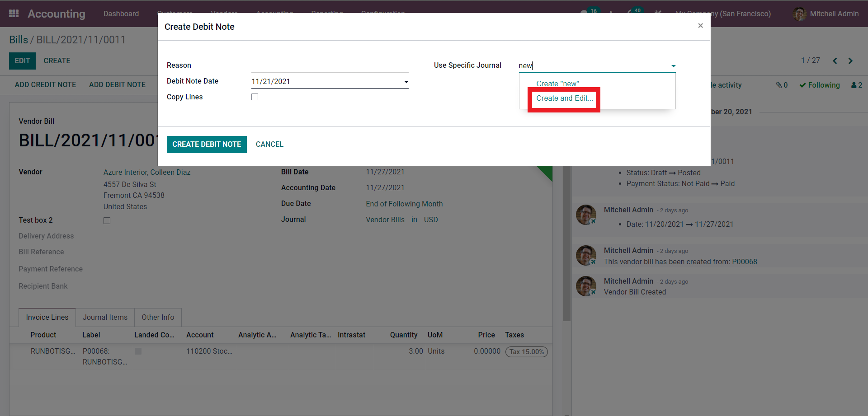Switch to Other Info tab
Image resolution: width=868 pixels, height=416 pixels.
[158, 318]
